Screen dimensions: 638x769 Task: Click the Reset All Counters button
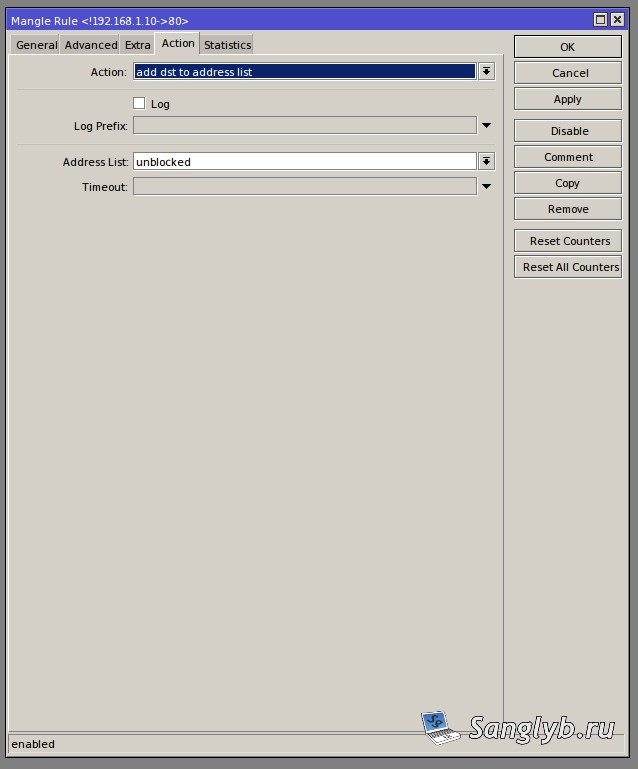click(568, 267)
